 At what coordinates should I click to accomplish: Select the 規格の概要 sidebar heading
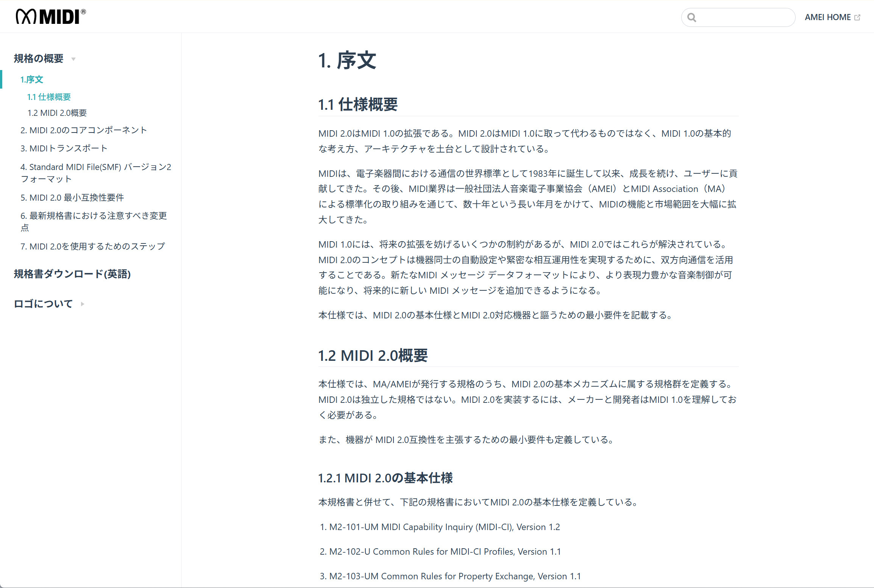(39, 59)
